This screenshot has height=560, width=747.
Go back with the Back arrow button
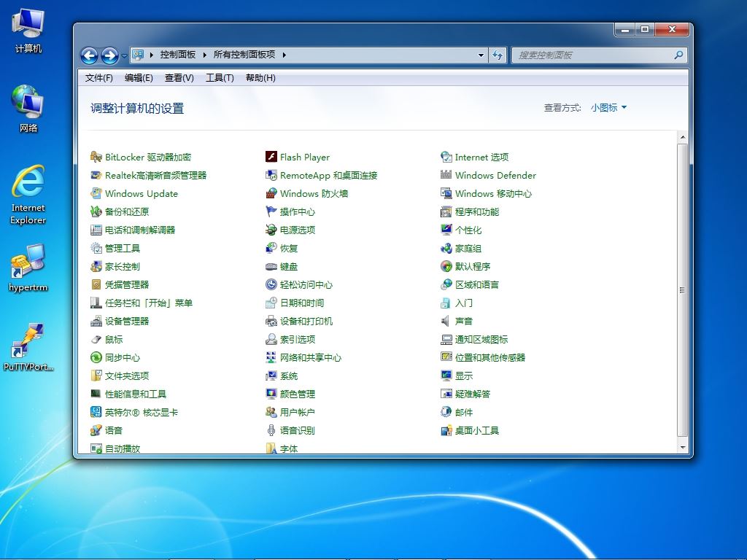pos(89,55)
